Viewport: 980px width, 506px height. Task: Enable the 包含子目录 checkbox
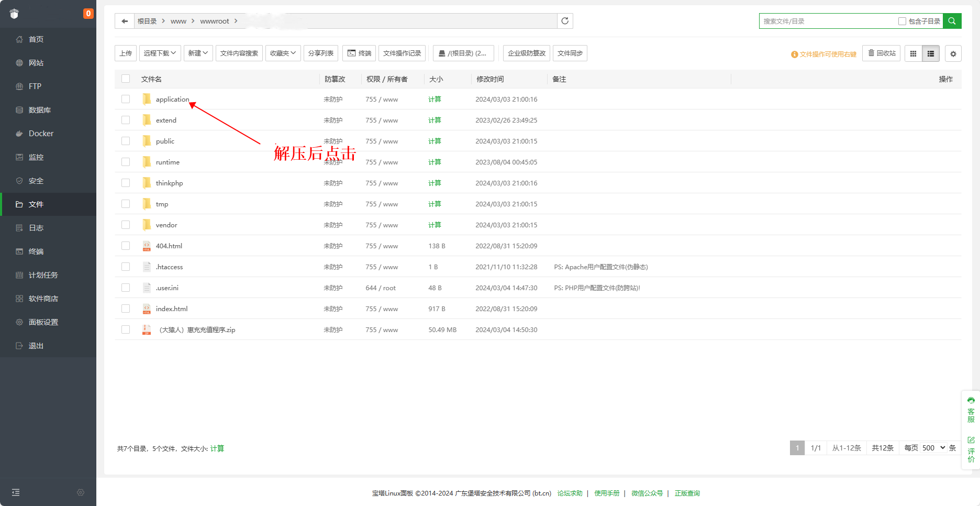902,21
